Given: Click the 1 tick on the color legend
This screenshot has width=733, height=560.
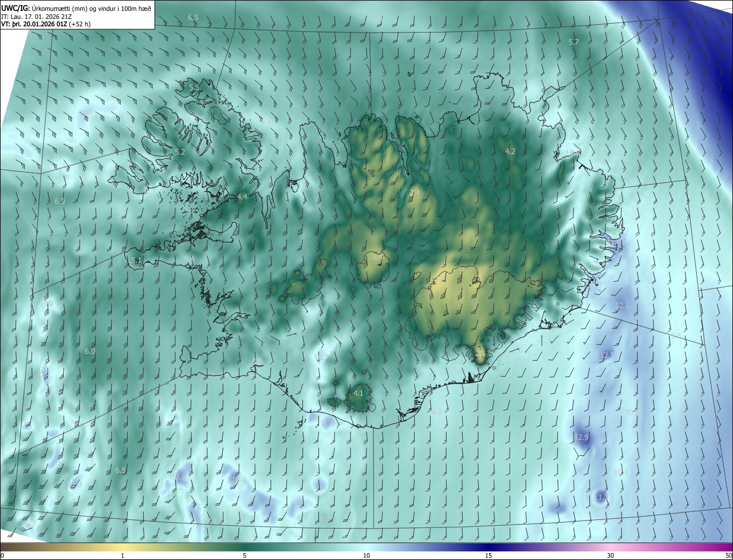Looking at the screenshot, I should pyautogui.click(x=123, y=555).
